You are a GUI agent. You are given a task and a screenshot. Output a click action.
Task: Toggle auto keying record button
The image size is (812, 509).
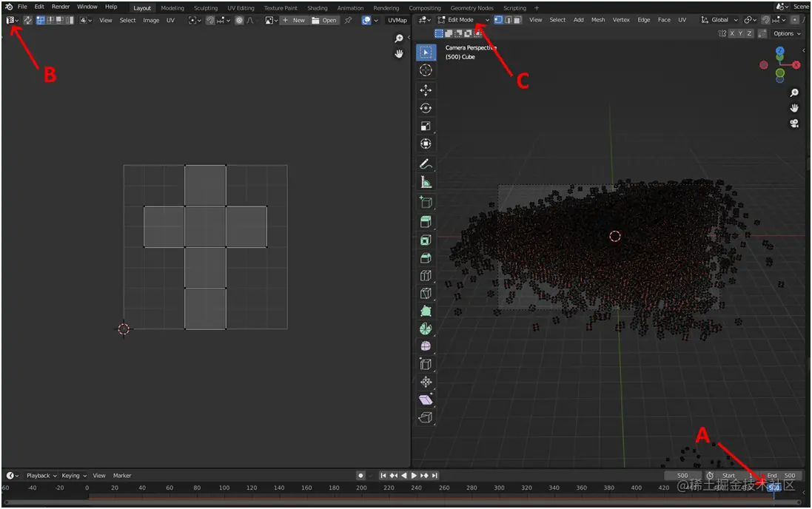click(360, 476)
